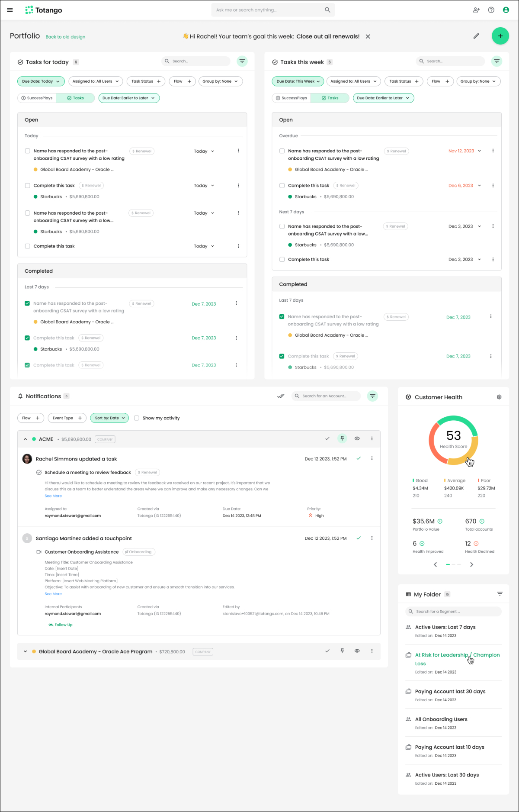Click the Follow Up button
The image size is (519, 812).
pos(61,625)
